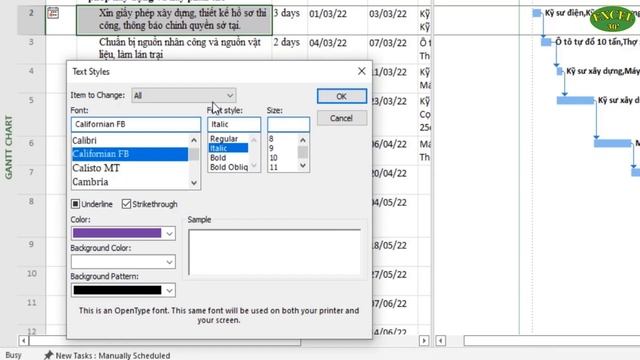The width and height of the screenshot is (640, 360).
Task: Click size list scroll down arrow
Action: [302, 165]
